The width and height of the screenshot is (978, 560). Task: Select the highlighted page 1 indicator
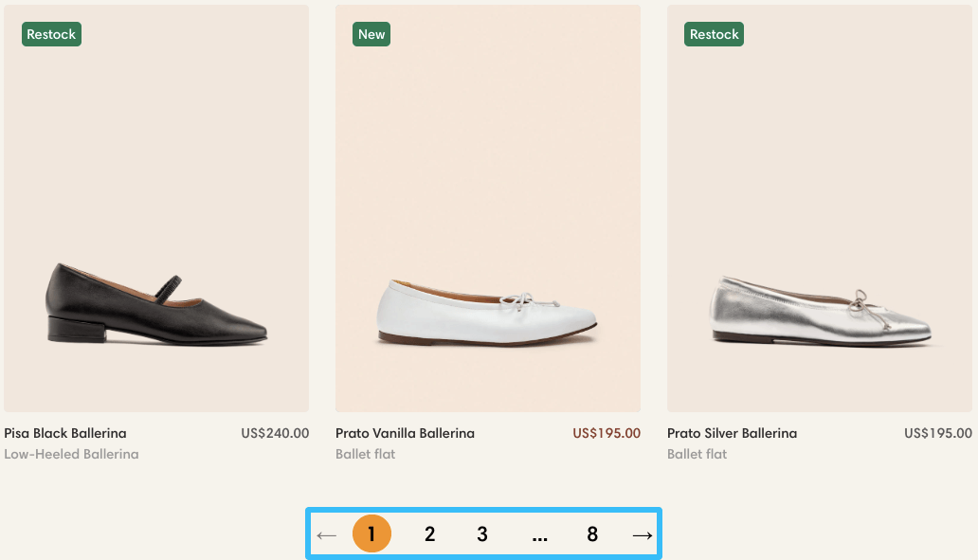tap(371, 533)
